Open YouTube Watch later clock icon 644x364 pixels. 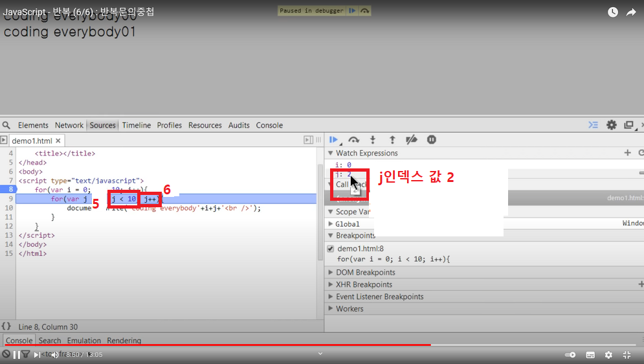[612, 12]
